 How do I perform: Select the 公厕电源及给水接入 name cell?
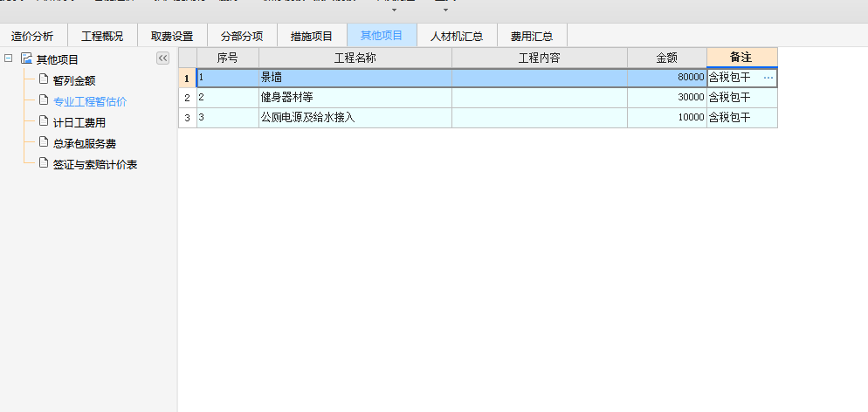[355, 118]
